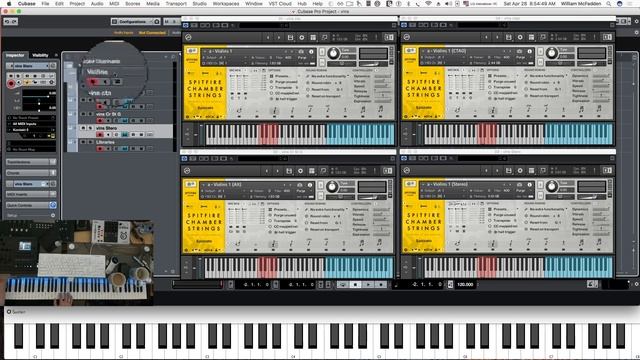Click panic exclamation icon in Violins 1 window
640x360 pixels.
[x=376, y=37]
